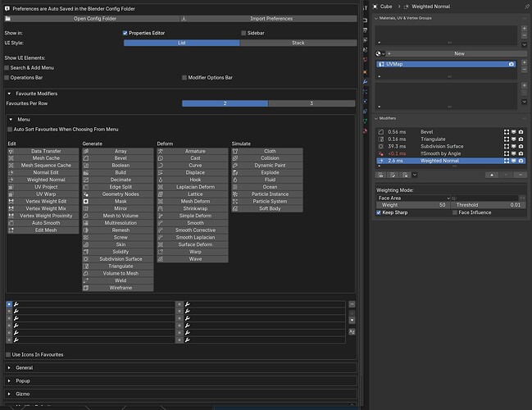Enable Face Influence checkbox
The height and width of the screenshot is (410, 532).
[455, 212]
